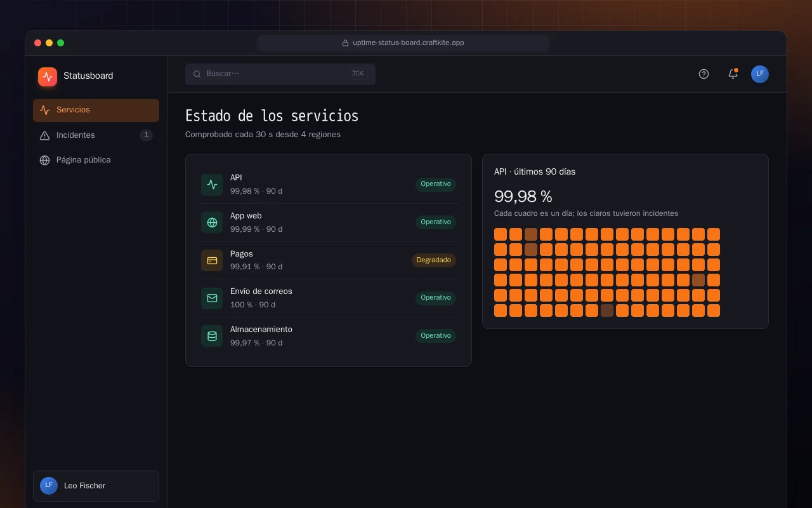Select the Almacenamiento service name
The image size is (812, 508).
tap(261, 330)
